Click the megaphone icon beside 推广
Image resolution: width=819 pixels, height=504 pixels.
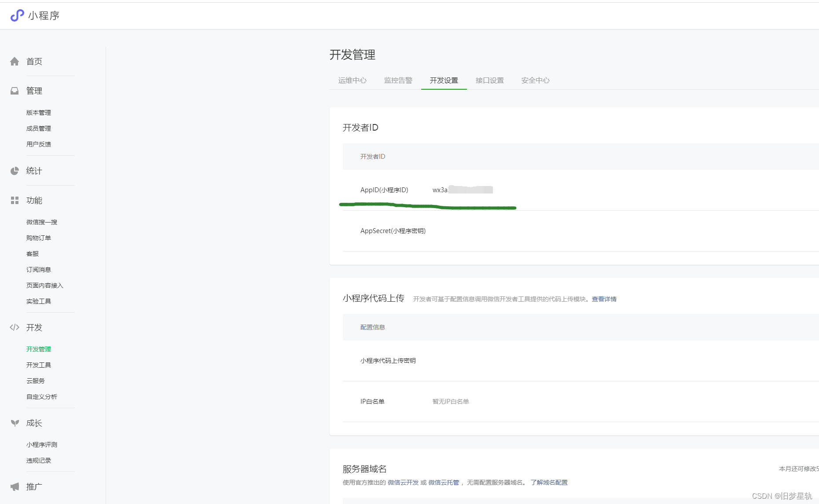click(x=15, y=486)
